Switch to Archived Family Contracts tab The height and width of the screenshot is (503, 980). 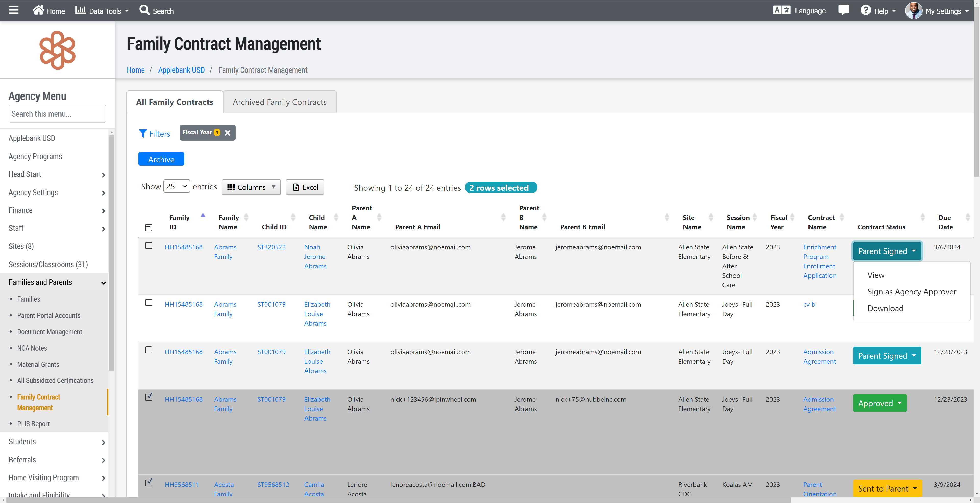[x=279, y=102]
